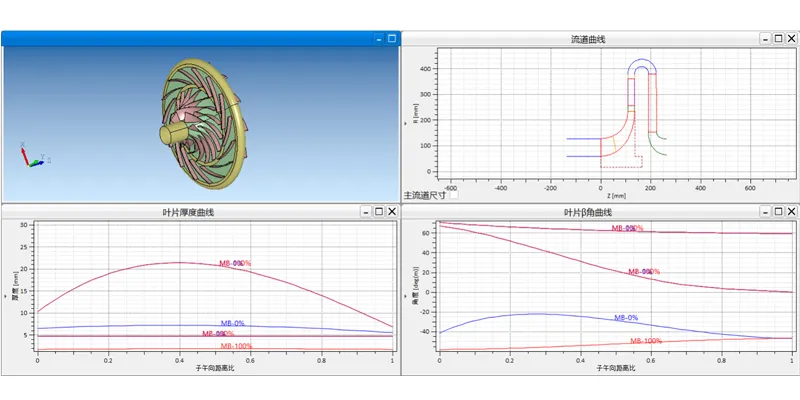Click 子午向距离比 axis label under the thickness chart
800x400 pixels.
click(x=215, y=368)
